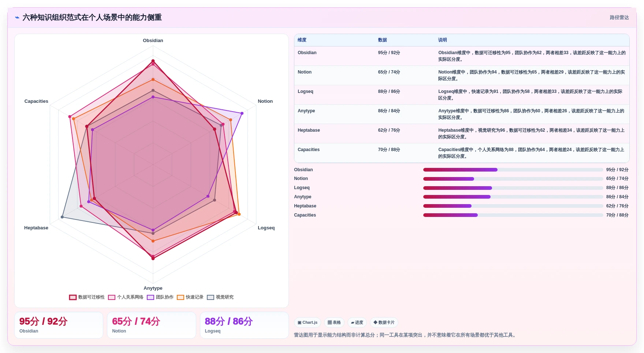Click the 进度 tag chip
644x353 pixels.
(x=357, y=322)
